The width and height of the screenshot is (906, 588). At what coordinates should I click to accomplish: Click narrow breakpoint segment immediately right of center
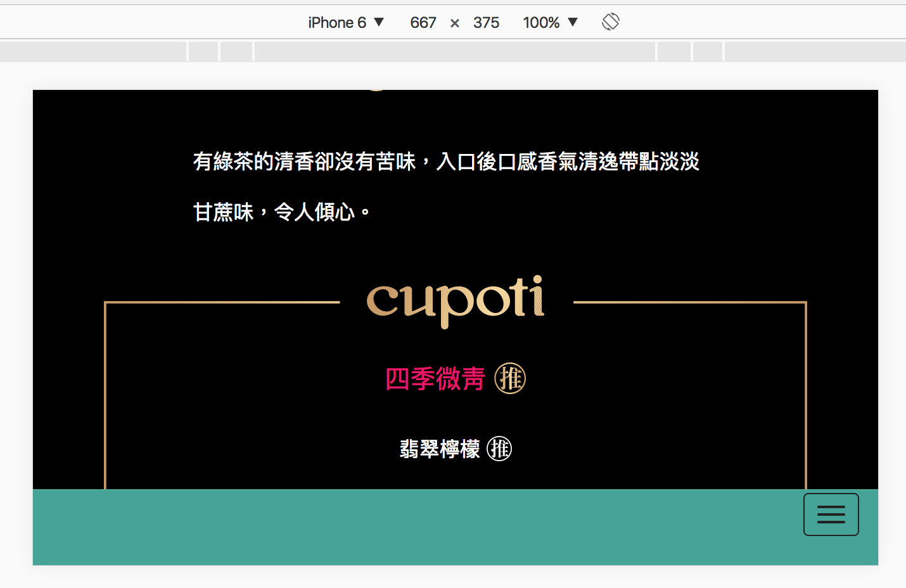click(674, 52)
